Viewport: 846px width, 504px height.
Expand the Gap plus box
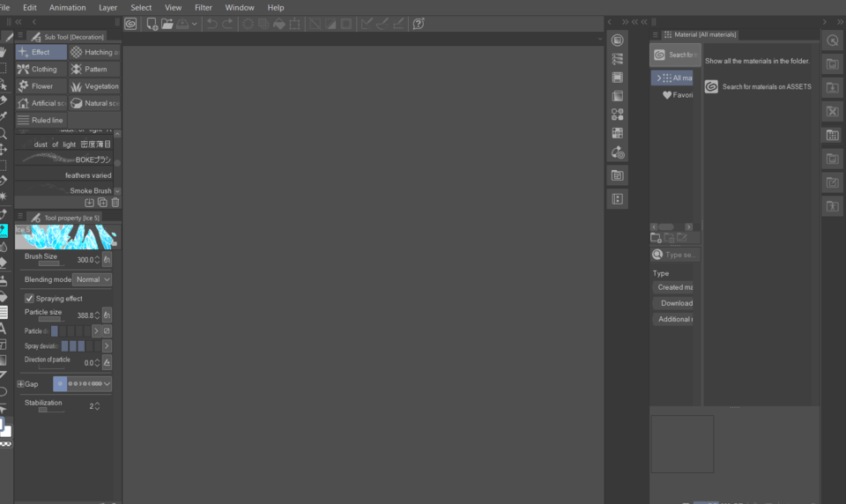click(20, 384)
